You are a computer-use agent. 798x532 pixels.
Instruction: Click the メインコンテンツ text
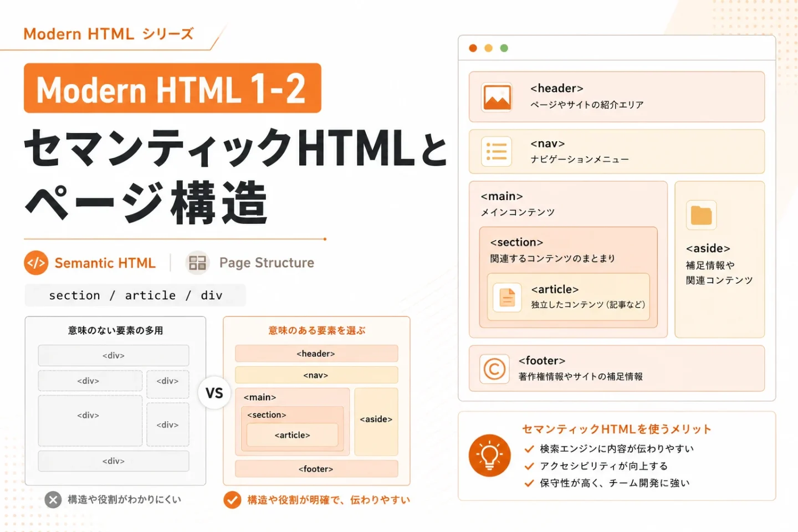(518, 212)
